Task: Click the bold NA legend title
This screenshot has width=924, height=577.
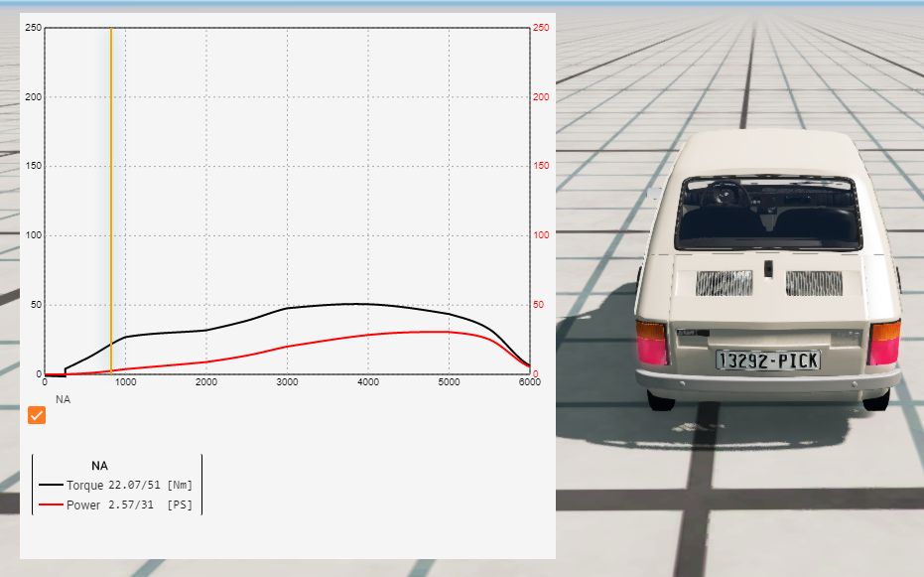Action: click(x=99, y=466)
